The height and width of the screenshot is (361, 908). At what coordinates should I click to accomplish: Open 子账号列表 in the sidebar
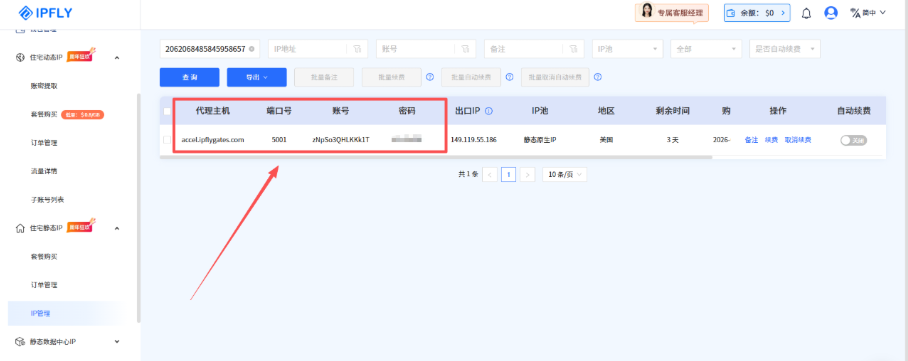47,199
